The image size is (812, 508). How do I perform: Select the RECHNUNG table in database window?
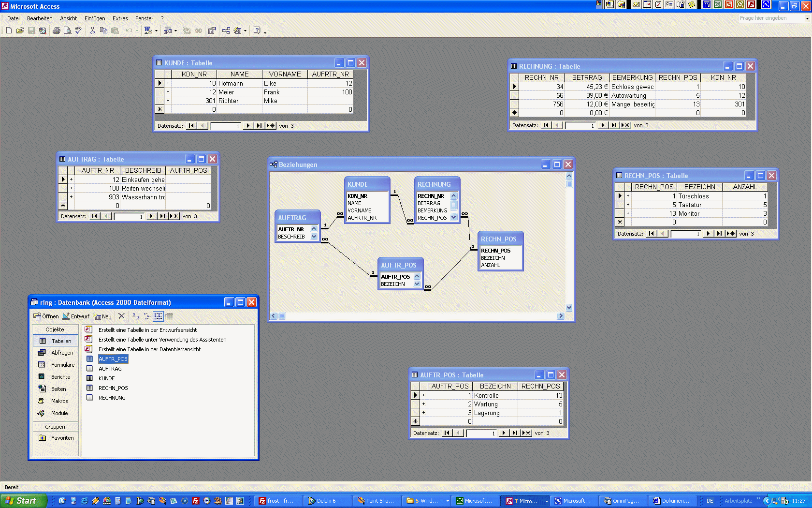pyautogui.click(x=112, y=398)
